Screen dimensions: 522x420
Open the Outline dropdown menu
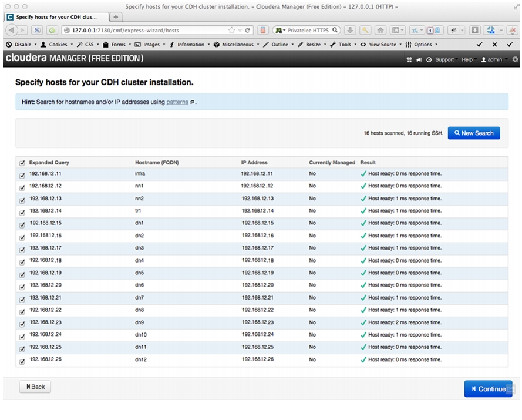[278, 44]
